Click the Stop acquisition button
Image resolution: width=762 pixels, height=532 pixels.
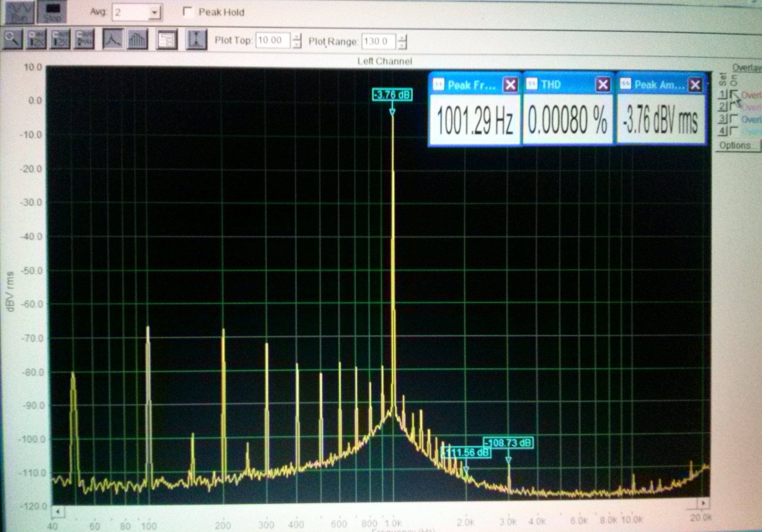(52, 11)
